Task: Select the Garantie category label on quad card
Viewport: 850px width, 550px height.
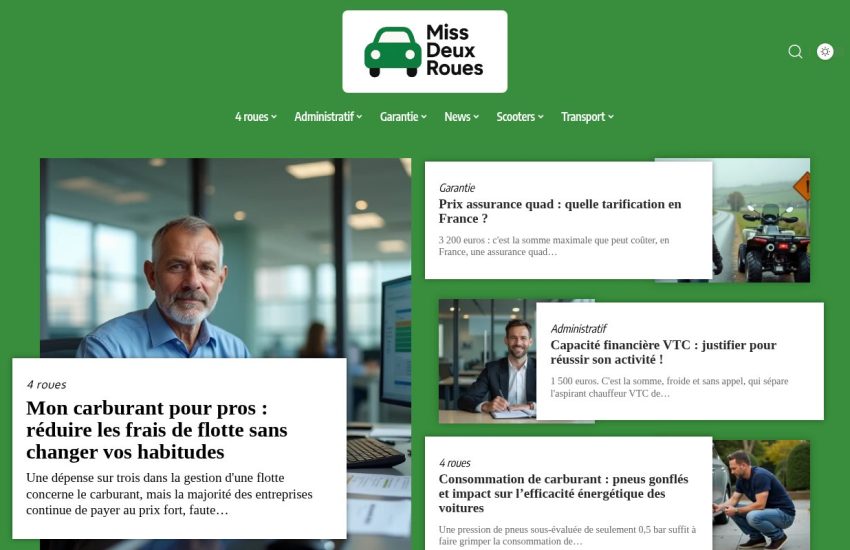Action: click(x=457, y=188)
